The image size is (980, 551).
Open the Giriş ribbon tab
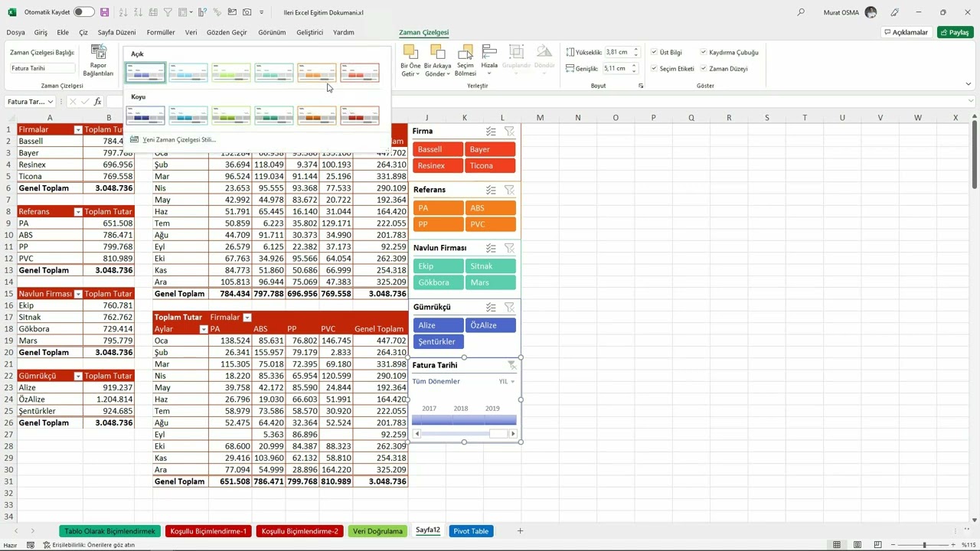click(x=41, y=32)
